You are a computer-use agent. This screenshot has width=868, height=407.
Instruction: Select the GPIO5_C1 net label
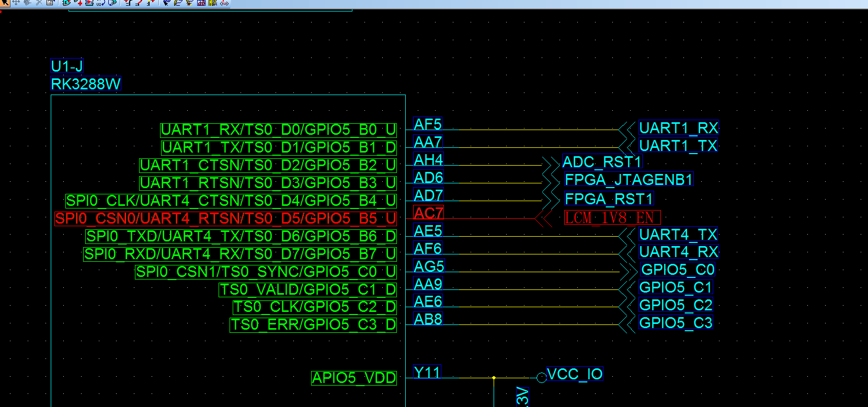(x=676, y=287)
